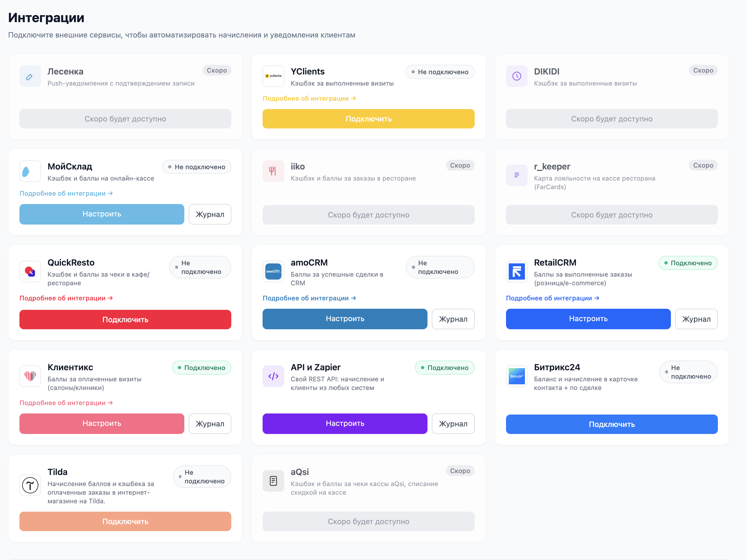The image size is (747, 560).
Task: Click DIKIDI's Скоро будет доступно button
Action: [612, 119]
